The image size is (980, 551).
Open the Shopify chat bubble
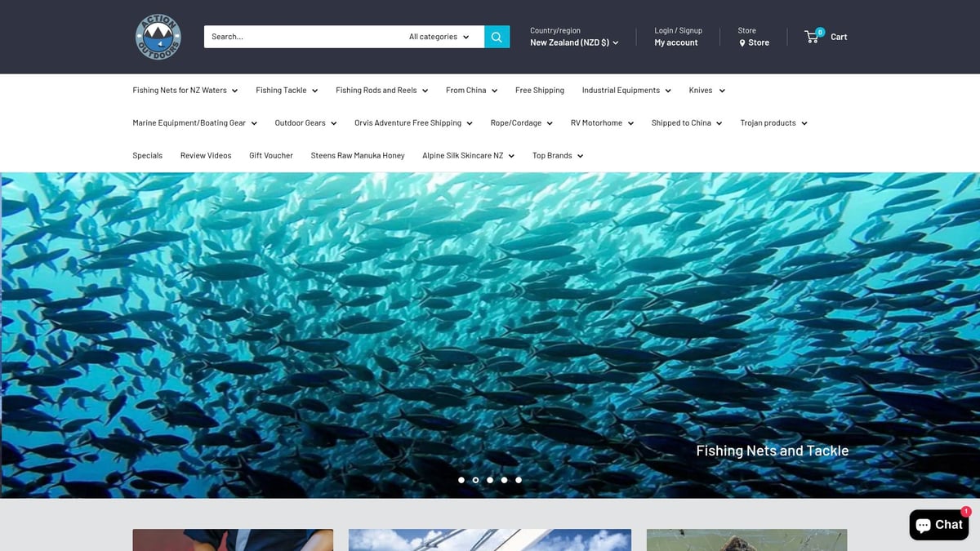pos(938,524)
